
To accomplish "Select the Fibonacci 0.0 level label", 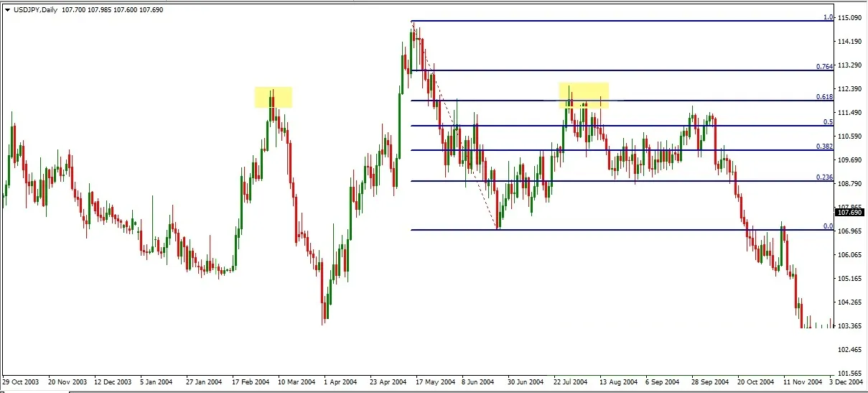I will 827,226.
